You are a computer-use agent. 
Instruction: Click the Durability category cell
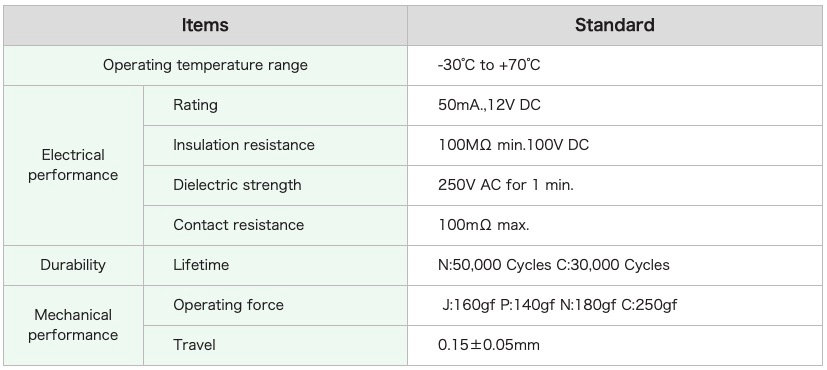point(73,265)
